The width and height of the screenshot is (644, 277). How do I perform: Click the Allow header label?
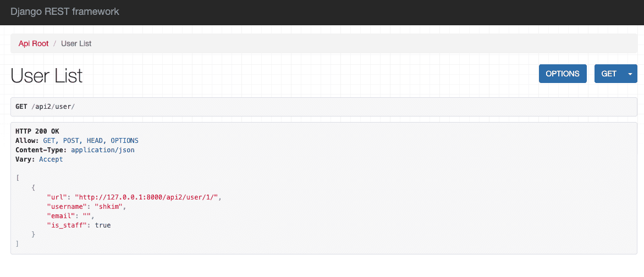(x=27, y=141)
